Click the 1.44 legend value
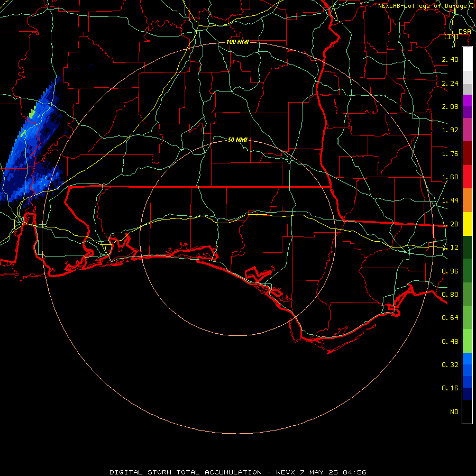476x476 pixels. 450,200
